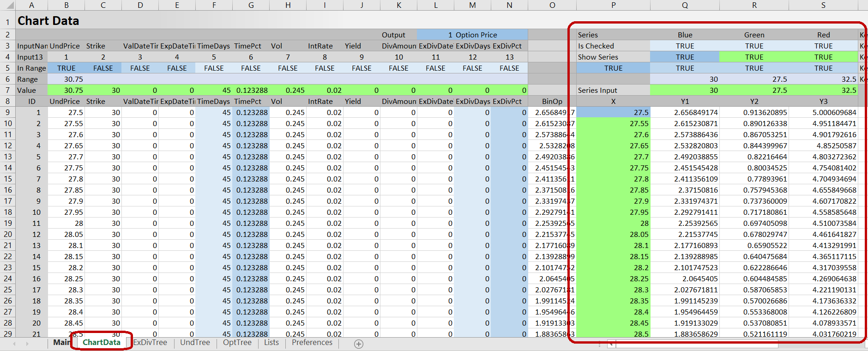Select column P header
Viewport: 868px width, 351px height.
click(x=613, y=5)
